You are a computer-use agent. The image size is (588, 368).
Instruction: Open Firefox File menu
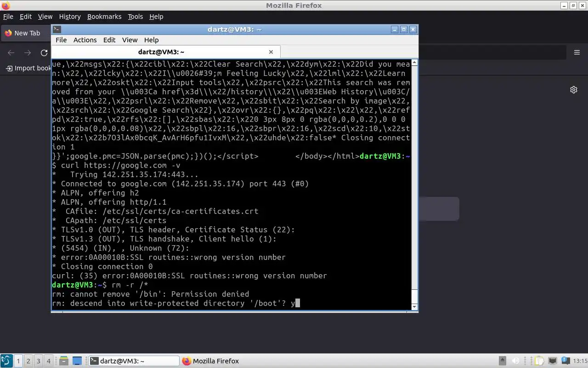[x=8, y=17]
